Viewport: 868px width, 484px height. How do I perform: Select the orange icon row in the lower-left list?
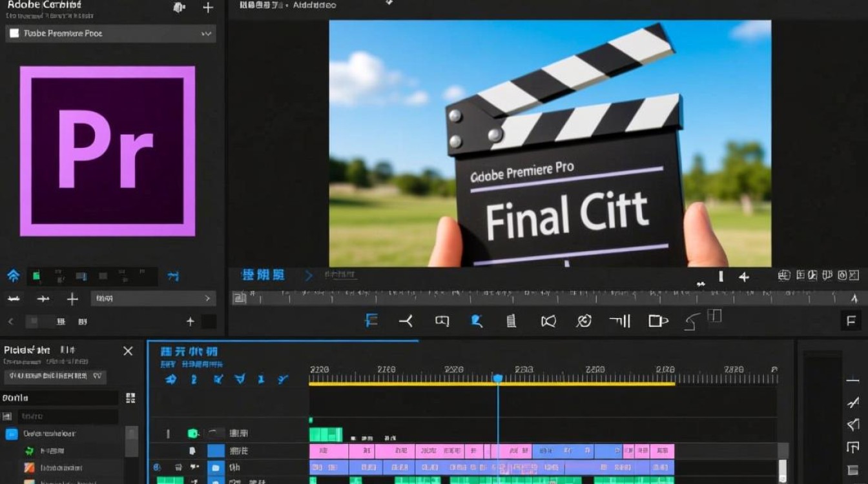(x=63, y=468)
